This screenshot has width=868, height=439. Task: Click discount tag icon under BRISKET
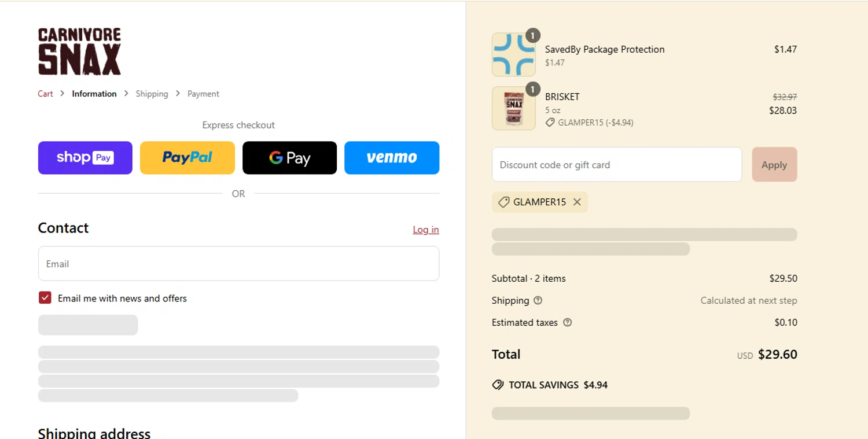(x=550, y=123)
